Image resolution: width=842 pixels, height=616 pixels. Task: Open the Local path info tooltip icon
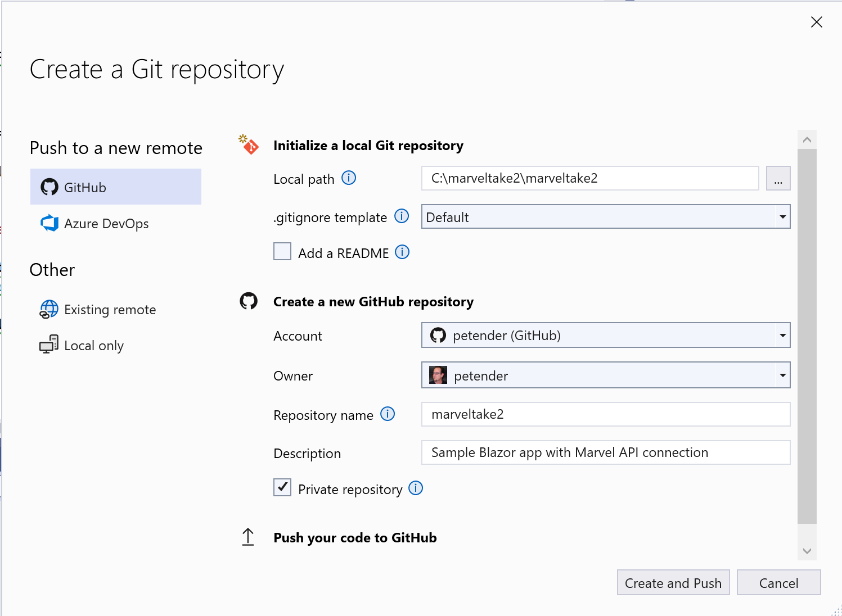(349, 178)
